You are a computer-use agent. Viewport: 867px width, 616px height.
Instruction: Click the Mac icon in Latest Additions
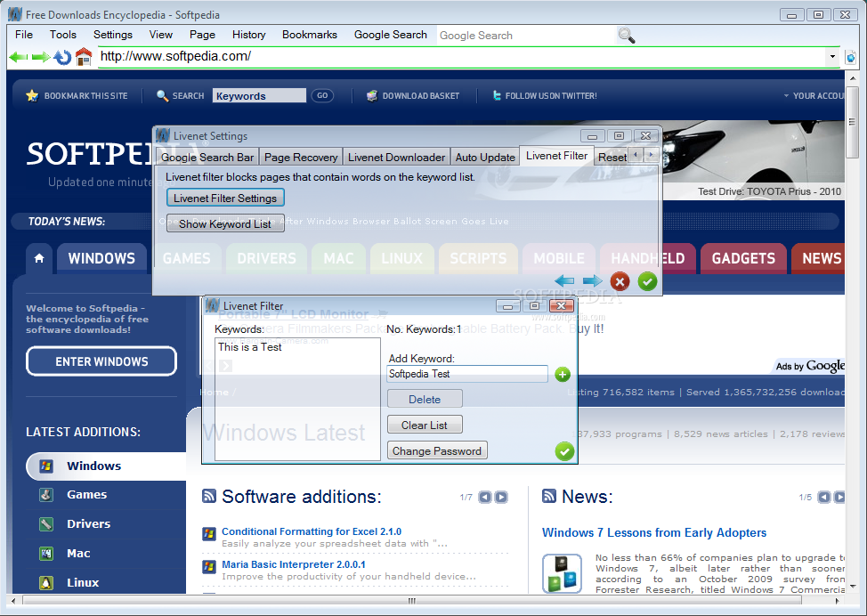click(46, 553)
